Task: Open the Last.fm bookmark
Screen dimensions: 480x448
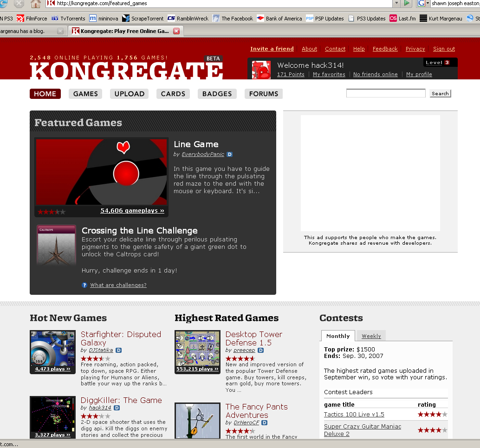Action: tap(402, 19)
